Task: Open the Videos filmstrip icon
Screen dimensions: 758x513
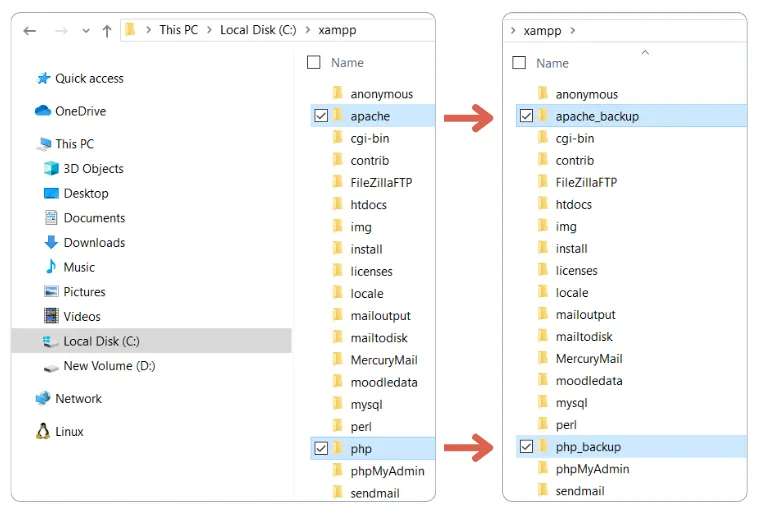Action: 51,316
